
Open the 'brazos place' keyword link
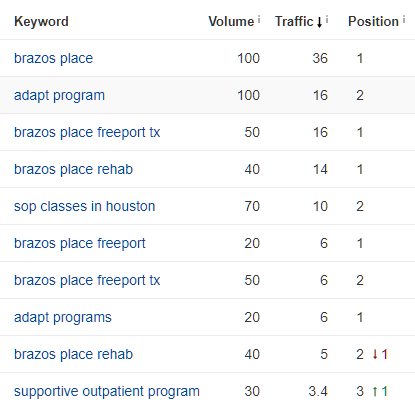point(53,58)
